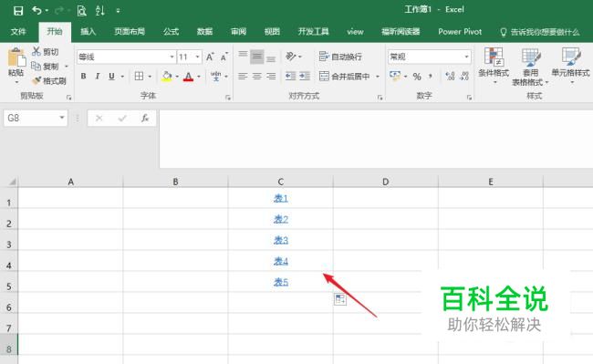The width and height of the screenshot is (593, 364).
Task: Toggle underline formatting
Action: point(111,77)
